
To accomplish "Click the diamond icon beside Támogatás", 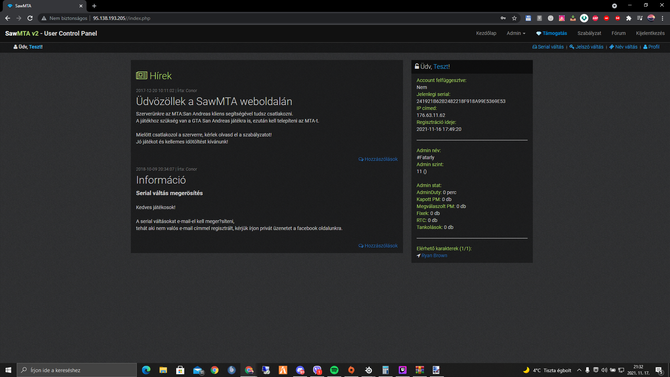I will (538, 33).
